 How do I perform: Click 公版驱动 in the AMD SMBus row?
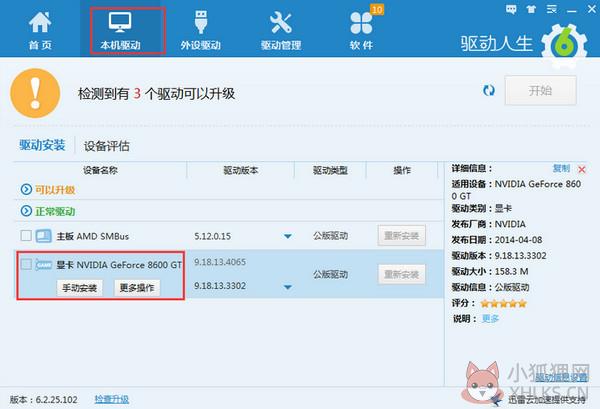[x=330, y=236]
